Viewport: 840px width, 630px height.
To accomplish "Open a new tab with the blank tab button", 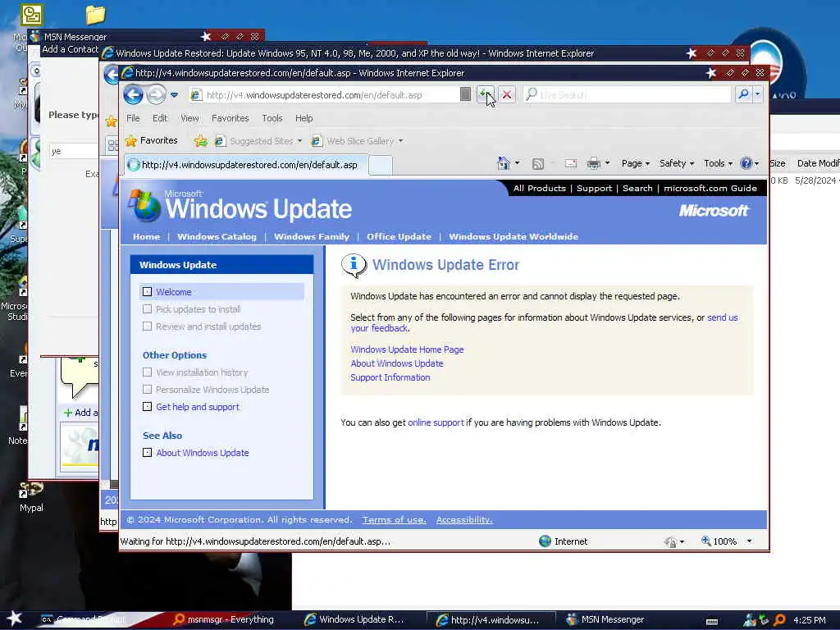I will click(x=381, y=165).
